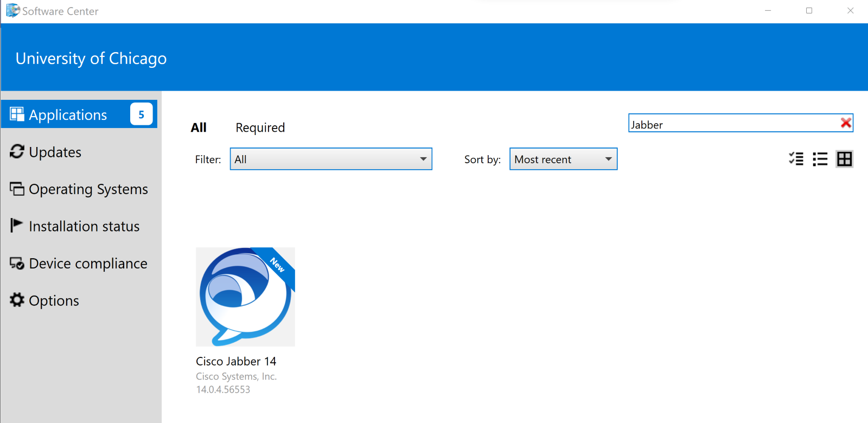Viewport: 868px width, 423px height.
Task: Clear the search with red X
Action: [x=845, y=123]
